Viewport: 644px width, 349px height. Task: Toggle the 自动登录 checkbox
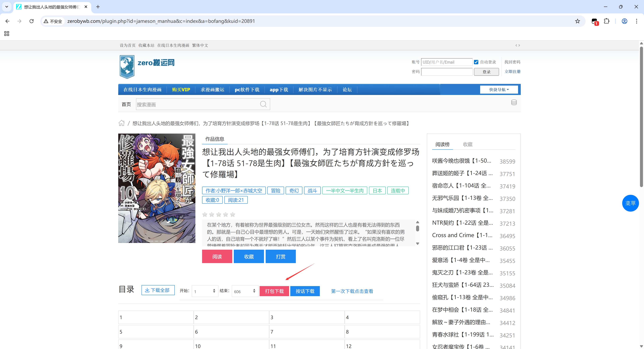point(476,62)
